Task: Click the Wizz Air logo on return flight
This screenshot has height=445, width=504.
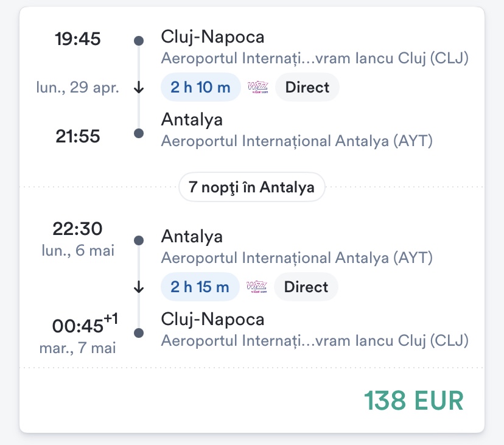Action: click(x=256, y=287)
